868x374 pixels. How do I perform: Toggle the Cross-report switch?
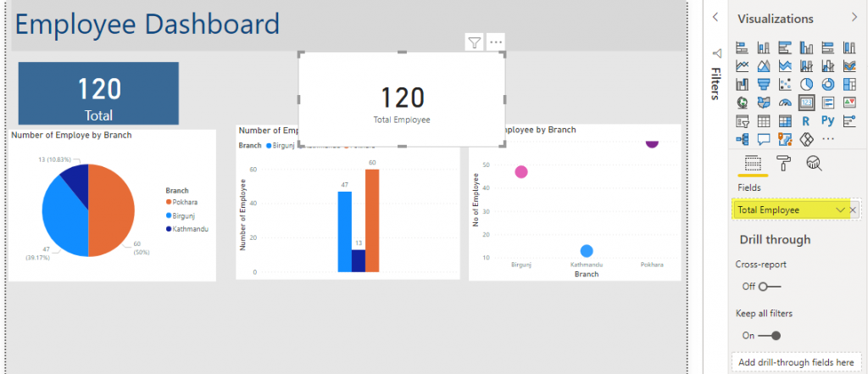coord(769,287)
